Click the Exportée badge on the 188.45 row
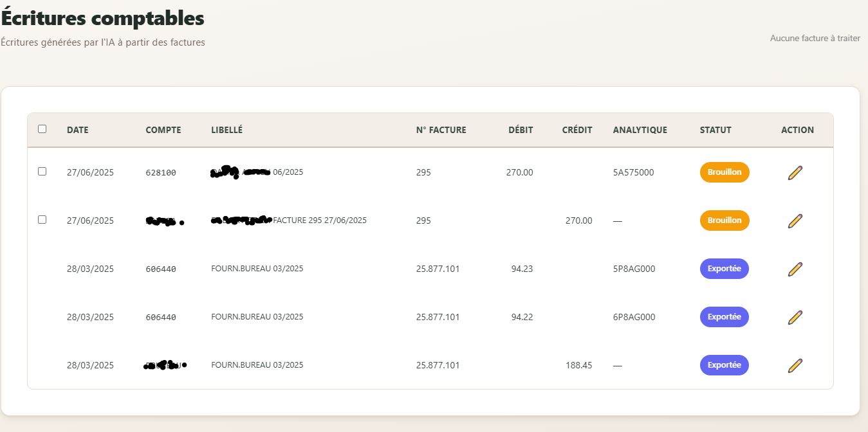Screen dimensions: 868x432 (724, 365)
